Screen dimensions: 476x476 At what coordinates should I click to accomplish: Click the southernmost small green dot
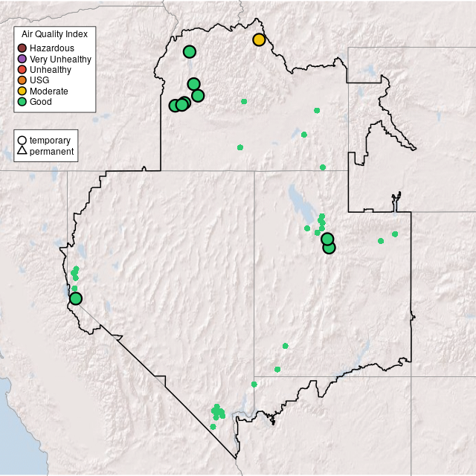click(213, 427)
